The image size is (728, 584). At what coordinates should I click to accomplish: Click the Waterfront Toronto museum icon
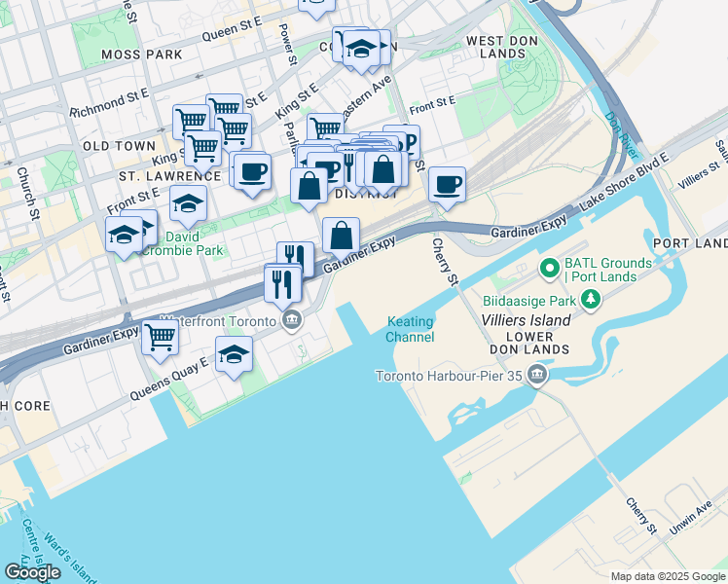[292, 321]
